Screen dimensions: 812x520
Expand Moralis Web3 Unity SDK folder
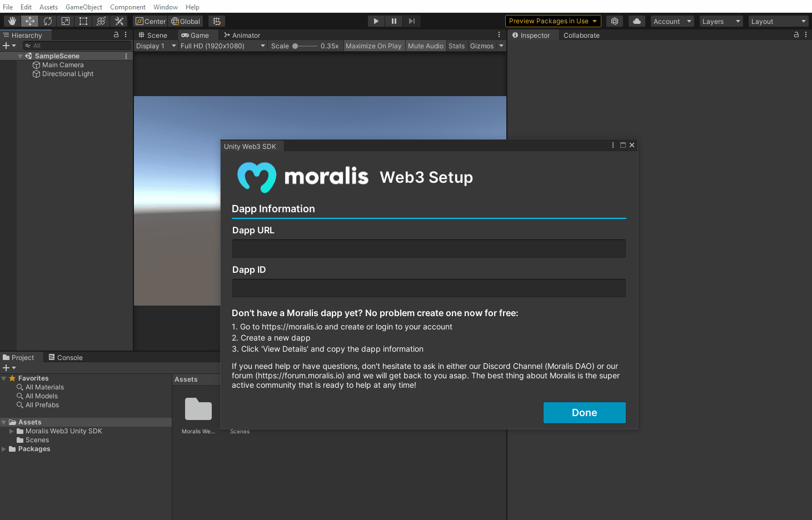pos(12,431)
